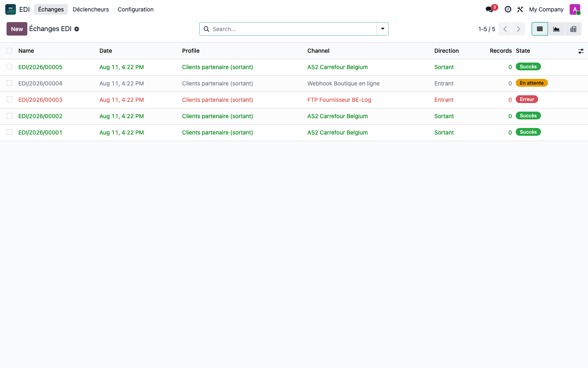Open the EDI app home icon

[x=11, y=9]
